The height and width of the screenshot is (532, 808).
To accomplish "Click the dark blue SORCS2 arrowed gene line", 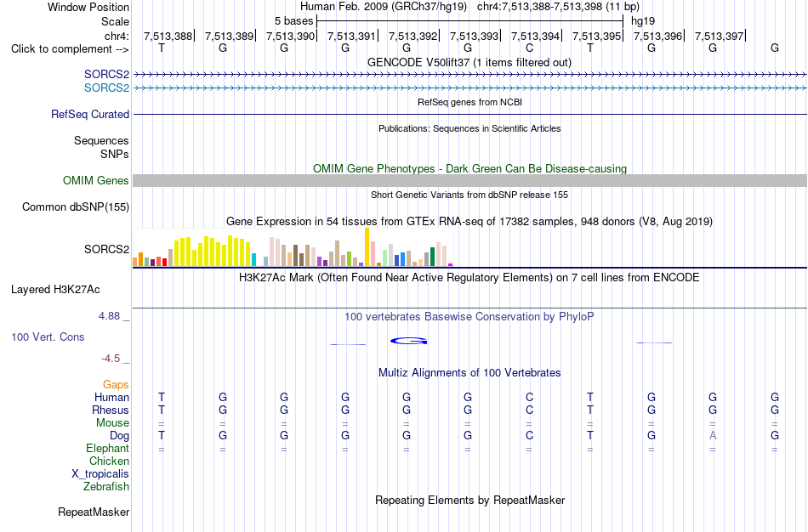I will [x=470, y=75].
